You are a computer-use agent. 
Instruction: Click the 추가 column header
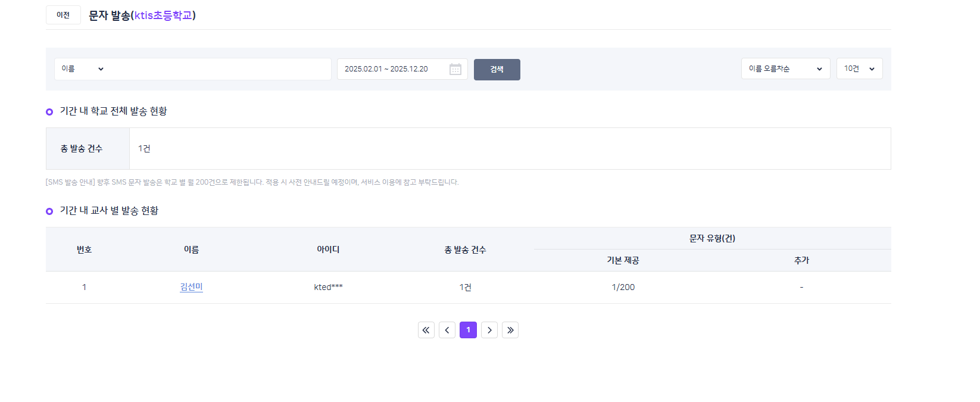pyautogui.click(x=801, y=260)
